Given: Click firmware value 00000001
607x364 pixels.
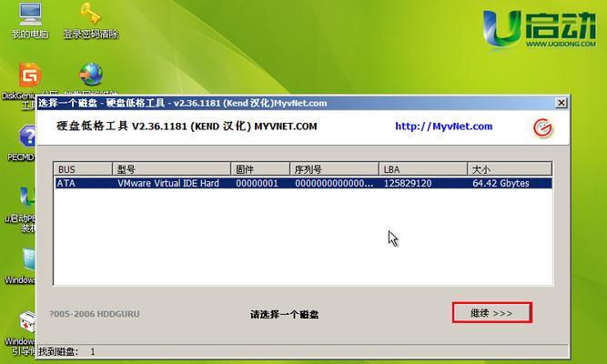Looking at the screenshot, I should coord(257,183).
